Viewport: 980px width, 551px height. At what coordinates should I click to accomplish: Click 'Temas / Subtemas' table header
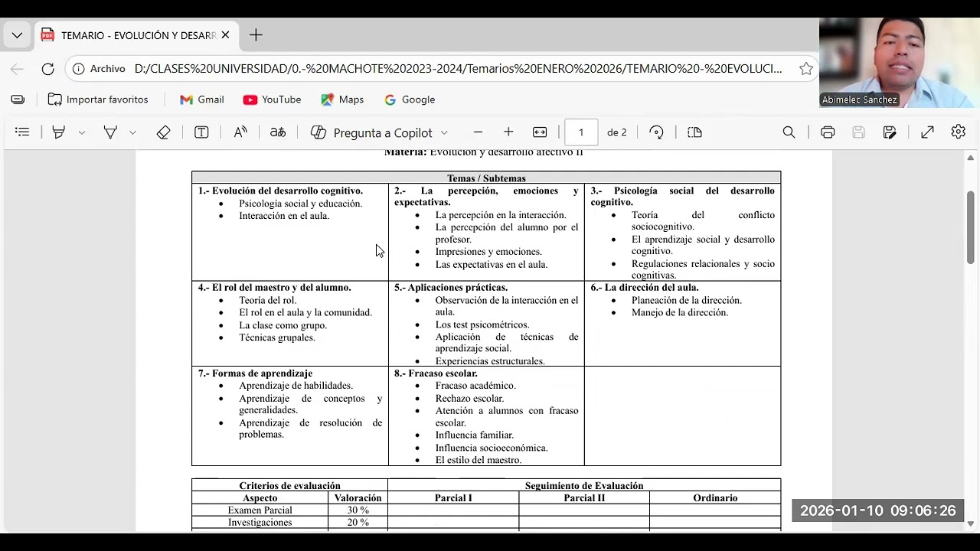point(486,178)
